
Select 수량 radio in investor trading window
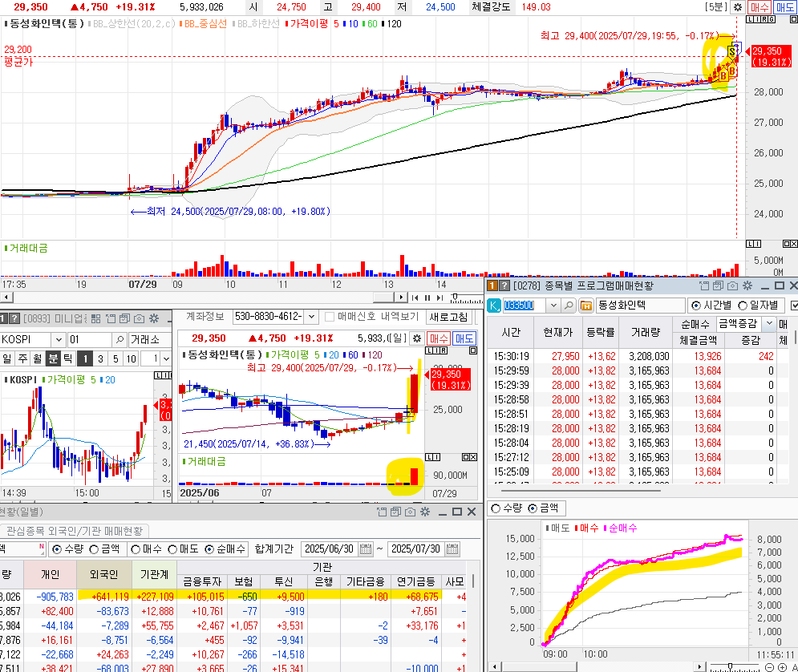pos(57,549)
